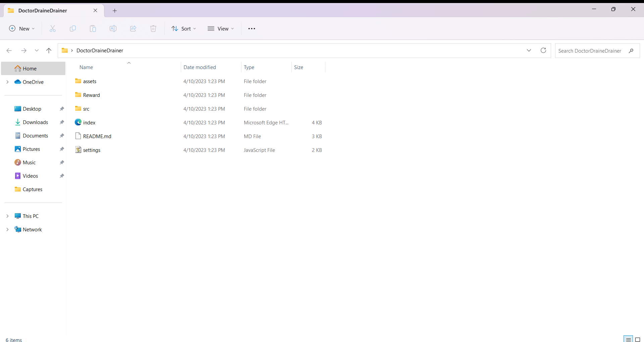This screenshot has width=644, height=342.
Task: Refresh the current folder view
Action: (543, 51)
